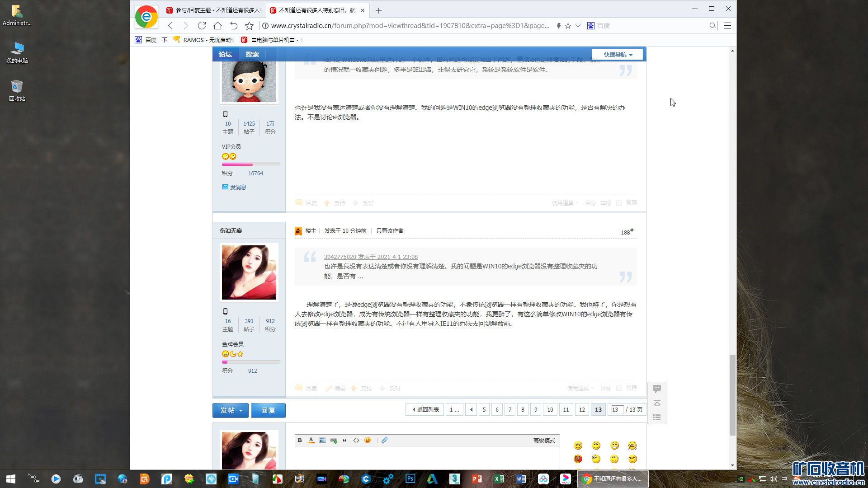Check the 管理 checkbox in upper post
Viewport: 868px width, 488px height.
619,203
